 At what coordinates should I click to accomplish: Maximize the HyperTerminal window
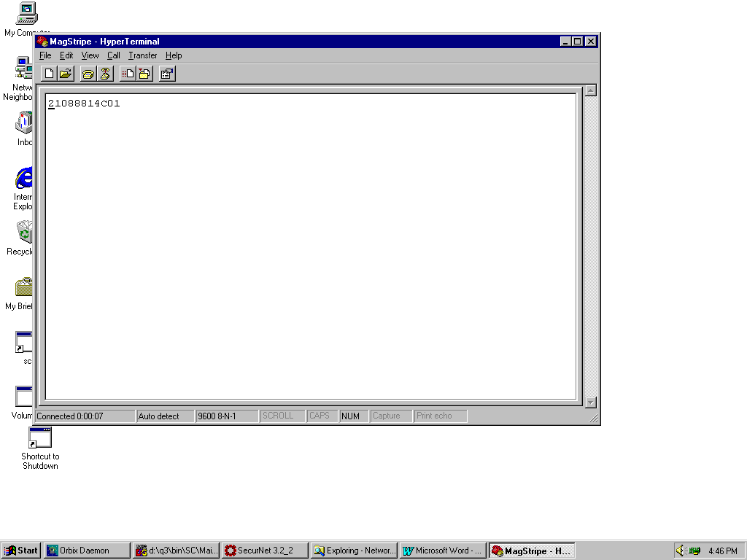click(577, 42)
